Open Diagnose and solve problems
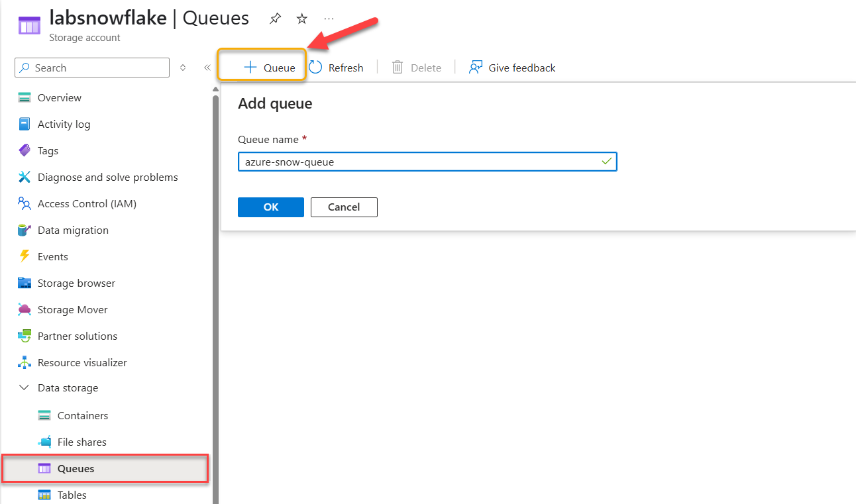This screenshot has height=504, width=856. (x=107, y=177)
